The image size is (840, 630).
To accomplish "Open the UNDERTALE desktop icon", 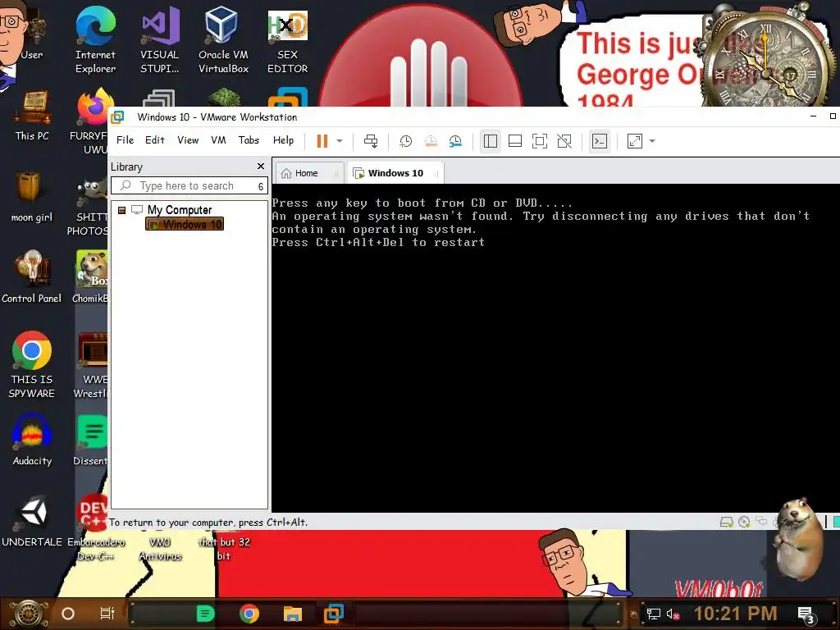I will tap(32, 521).
